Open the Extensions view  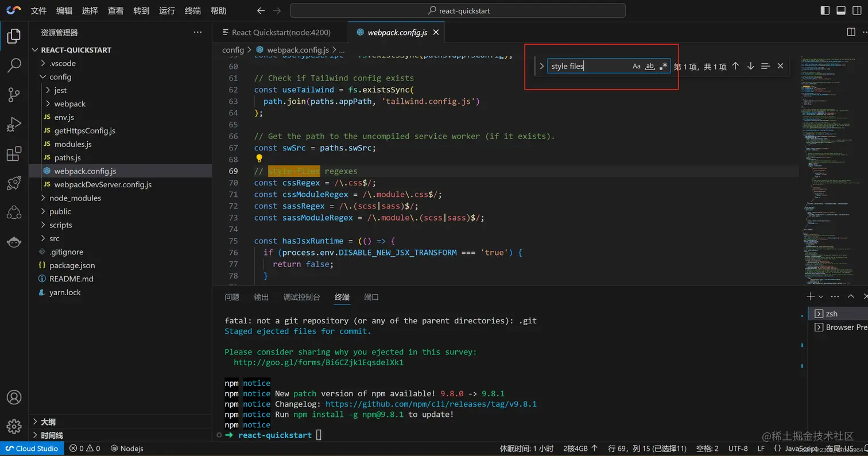coord(14,154)
